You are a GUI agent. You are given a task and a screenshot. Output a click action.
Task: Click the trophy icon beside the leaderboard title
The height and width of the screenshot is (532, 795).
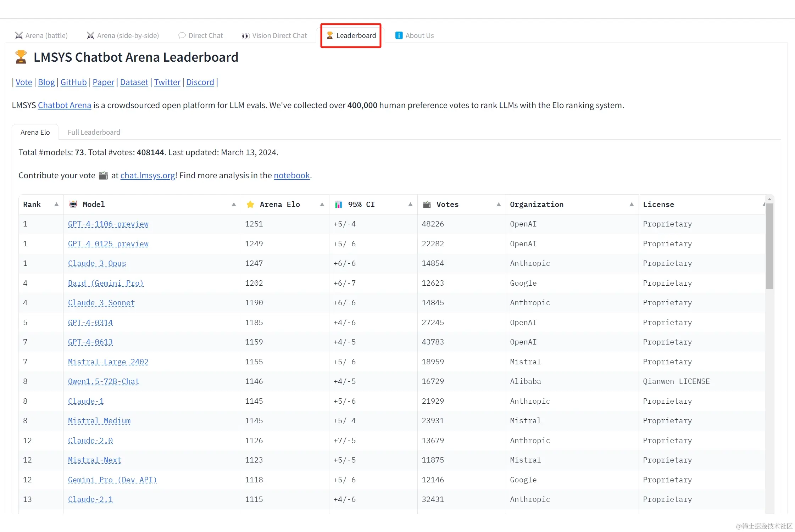click(21, 57)
